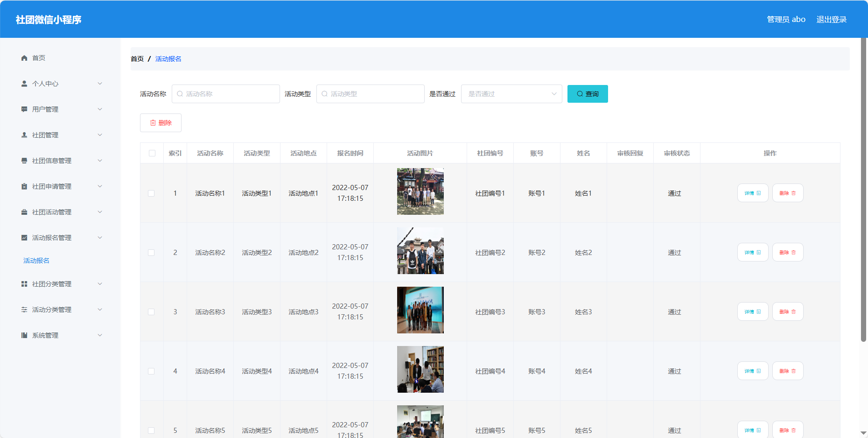
Task: Expand the 用户管理 menu chevron
Action: coord(100,109)
